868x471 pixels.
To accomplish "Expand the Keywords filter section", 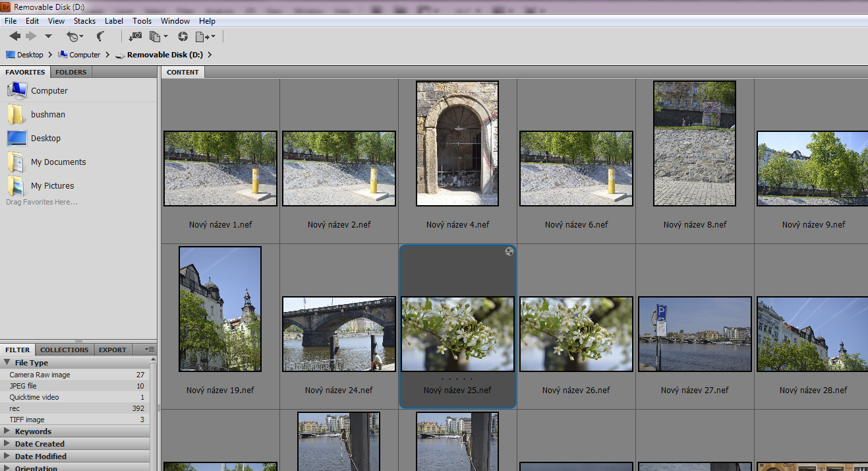I will [7, 431].
